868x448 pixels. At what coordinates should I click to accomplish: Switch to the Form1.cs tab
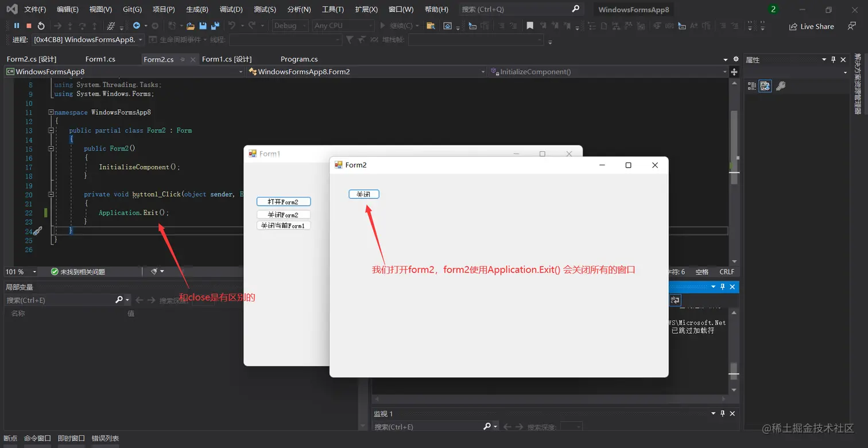[x=100, y=59]
